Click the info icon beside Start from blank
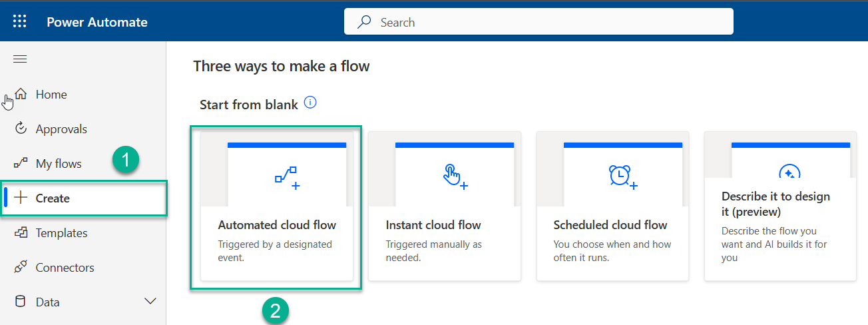Image resolution: width=868 pixels, height=325 pixels. coord(310,103)
